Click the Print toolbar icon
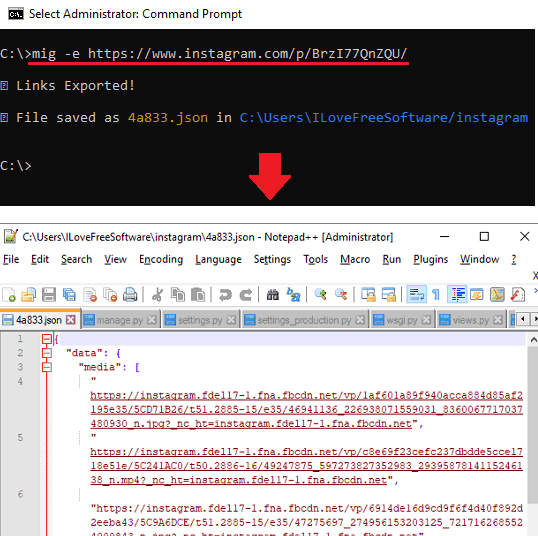538x536 pixels. pos(130,295)
